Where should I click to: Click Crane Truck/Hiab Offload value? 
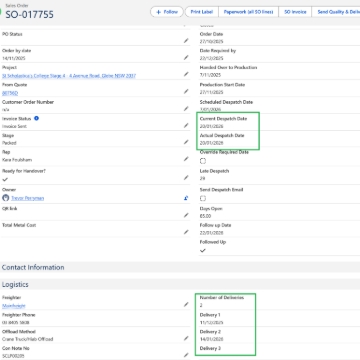click(28, 339)
